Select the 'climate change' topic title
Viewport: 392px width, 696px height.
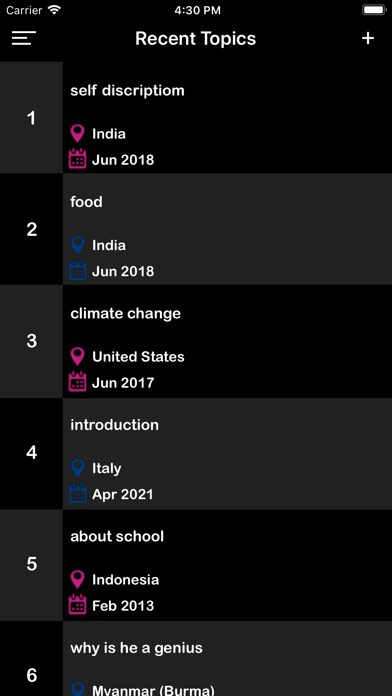(126, 313)
